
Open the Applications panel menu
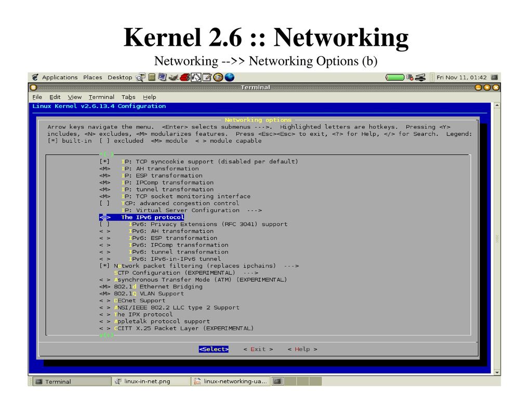(60, 77)
